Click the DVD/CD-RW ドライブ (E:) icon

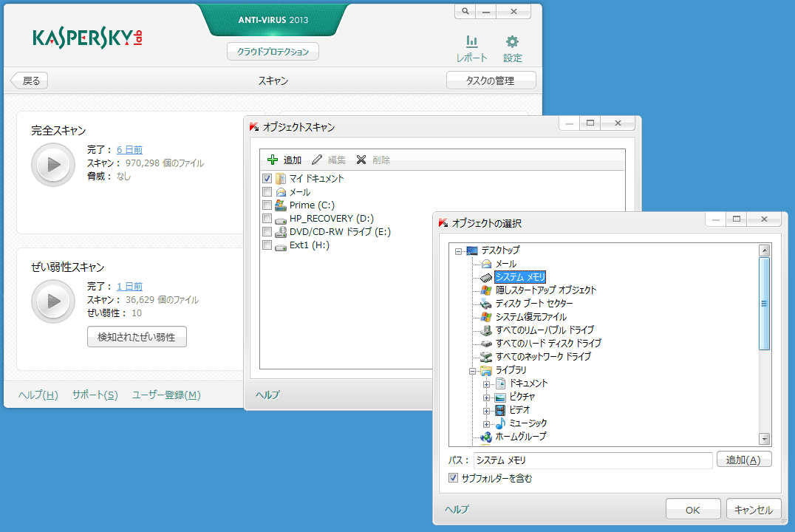coord(280,232)
